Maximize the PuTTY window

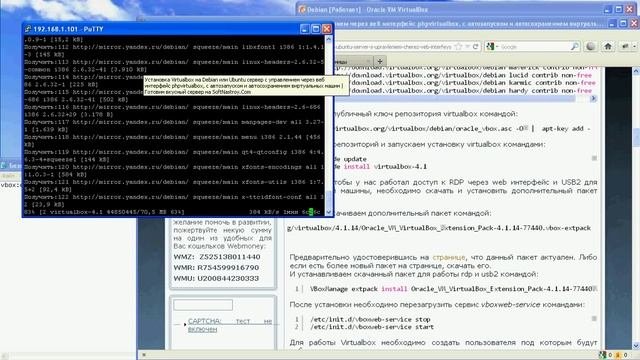click(x=316, y=29)
